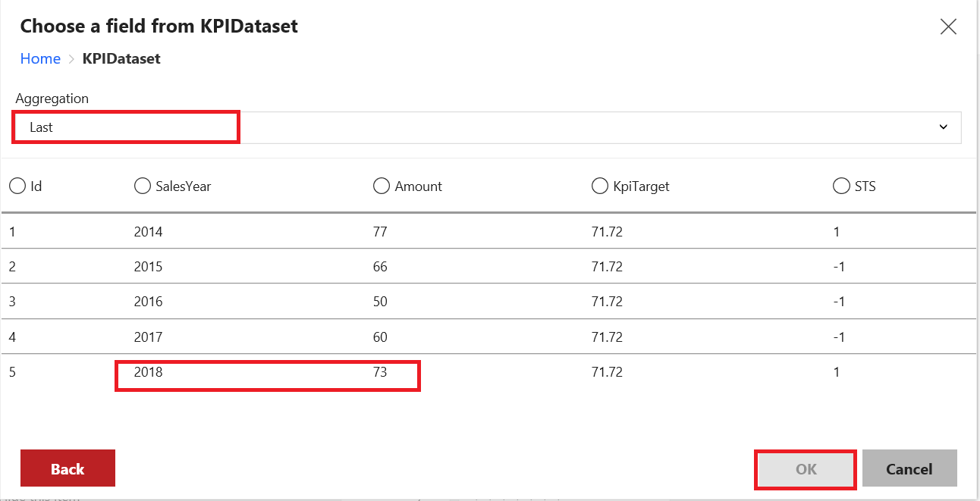Click the Home breadcrumb link
This screenshot has width=980, height=501.
(40, 59)
